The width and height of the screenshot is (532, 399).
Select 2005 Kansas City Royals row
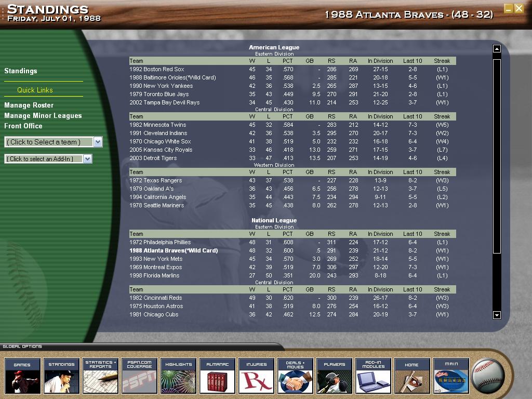[x=292, y=150]
